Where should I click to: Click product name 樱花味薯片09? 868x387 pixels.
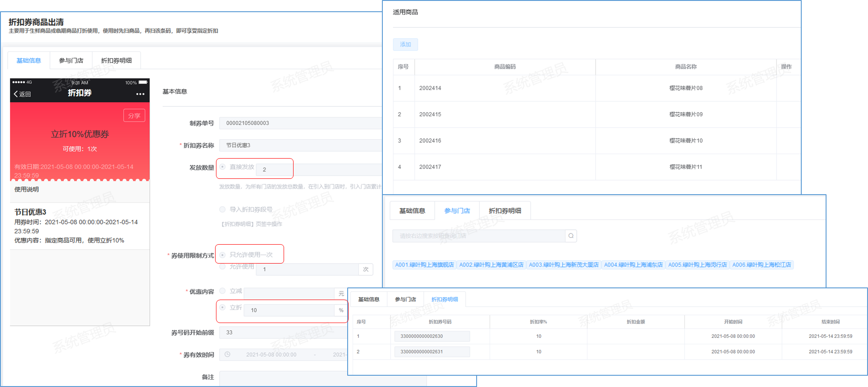pos(686,114)
